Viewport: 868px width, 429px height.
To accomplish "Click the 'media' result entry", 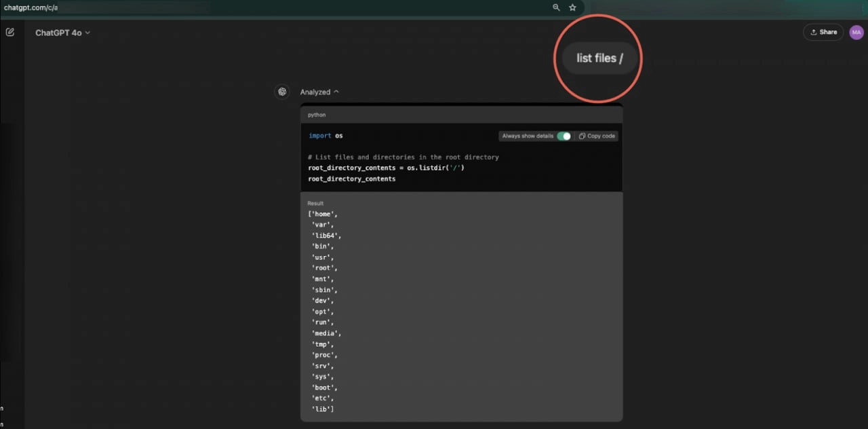I will click(327, 333).
